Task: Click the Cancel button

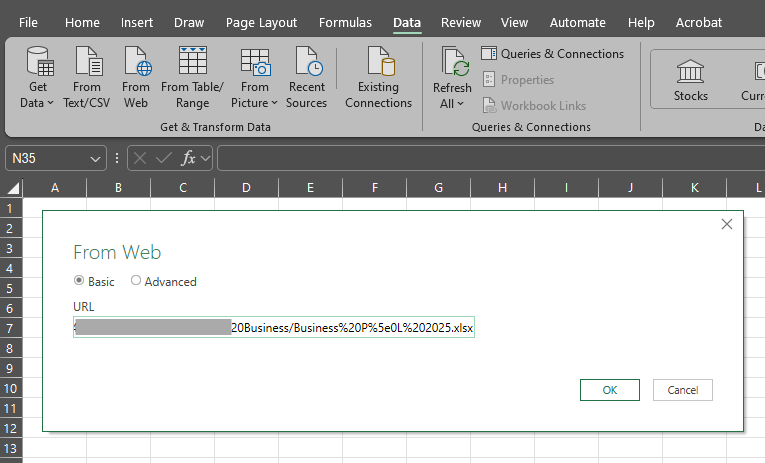Action: (683, 390)
